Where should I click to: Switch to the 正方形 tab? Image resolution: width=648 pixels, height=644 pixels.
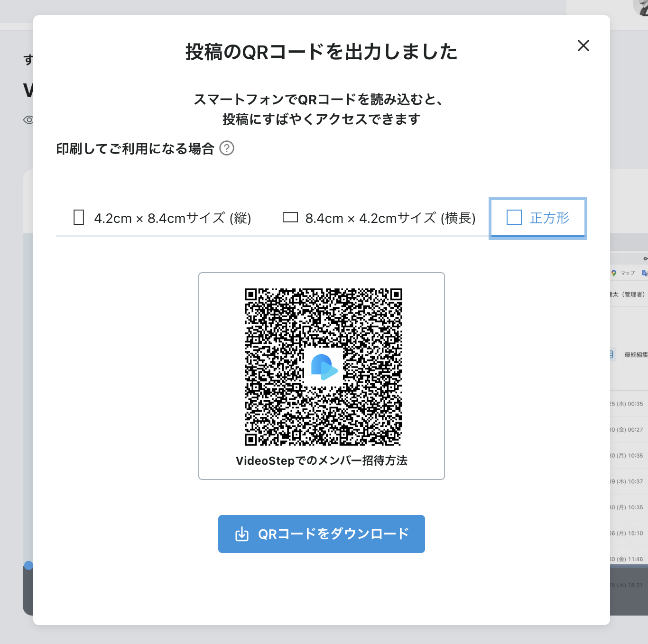click(x=538, y=218)
